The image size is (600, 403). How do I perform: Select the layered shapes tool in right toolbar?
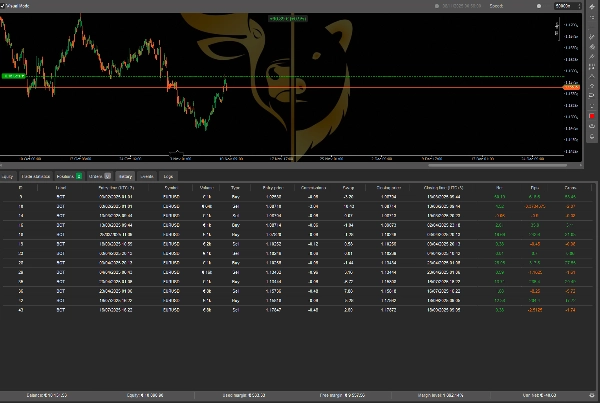click(x=592, y=47)
